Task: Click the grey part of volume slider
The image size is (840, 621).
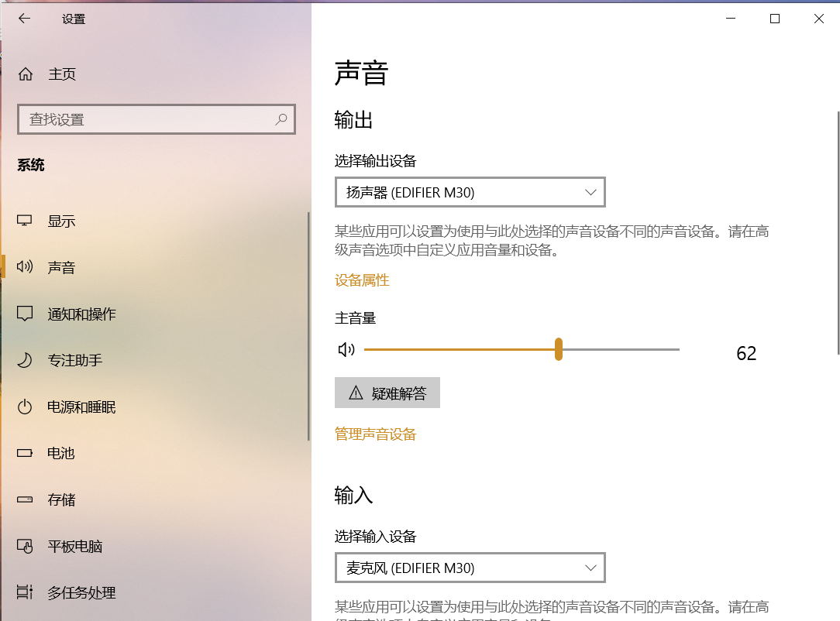Action: (621, 349)
